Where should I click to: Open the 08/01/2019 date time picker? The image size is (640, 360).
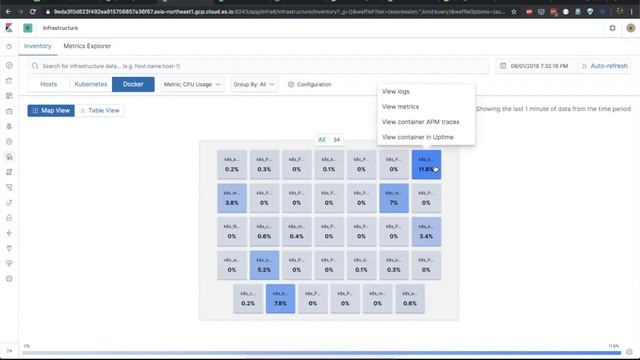pos(539,66)
